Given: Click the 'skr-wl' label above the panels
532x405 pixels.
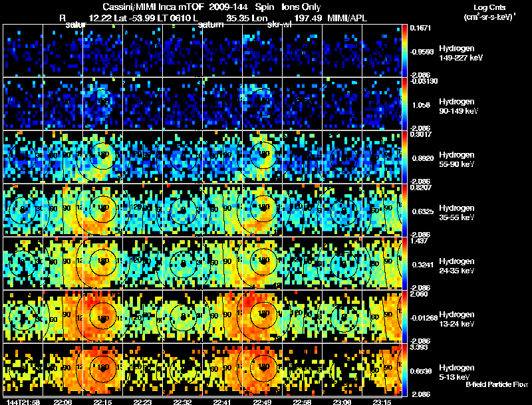Looking at the screenshot, I should (x=279, y=25).
